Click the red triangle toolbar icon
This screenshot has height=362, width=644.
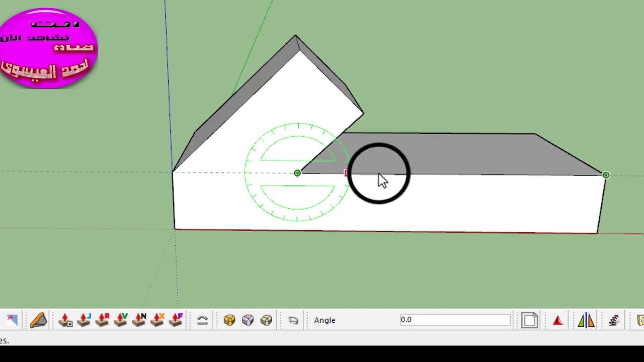point(557,320)
